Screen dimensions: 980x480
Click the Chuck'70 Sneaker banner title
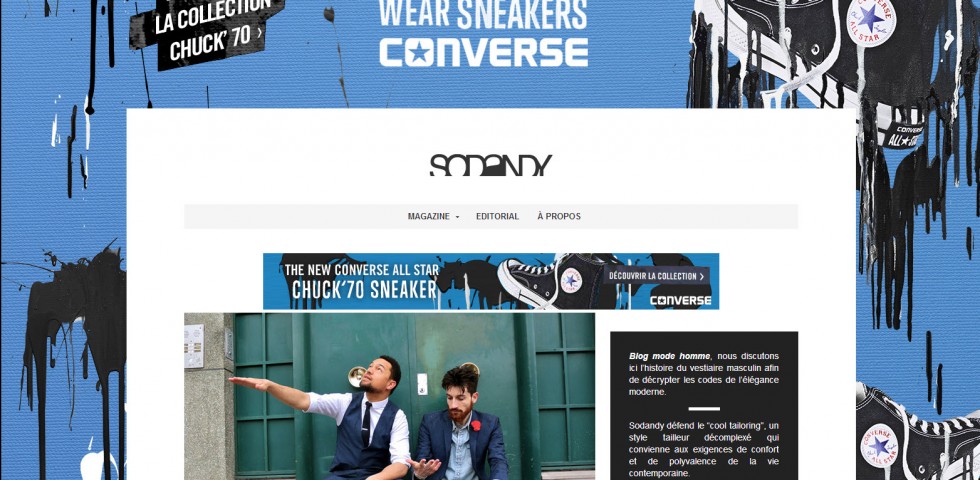(365, 290)
